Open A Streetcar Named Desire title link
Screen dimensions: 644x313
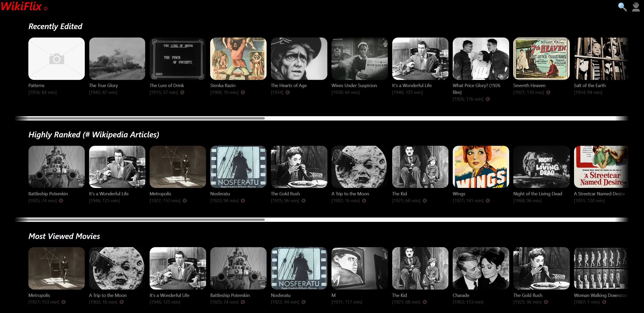click(600, 194)
